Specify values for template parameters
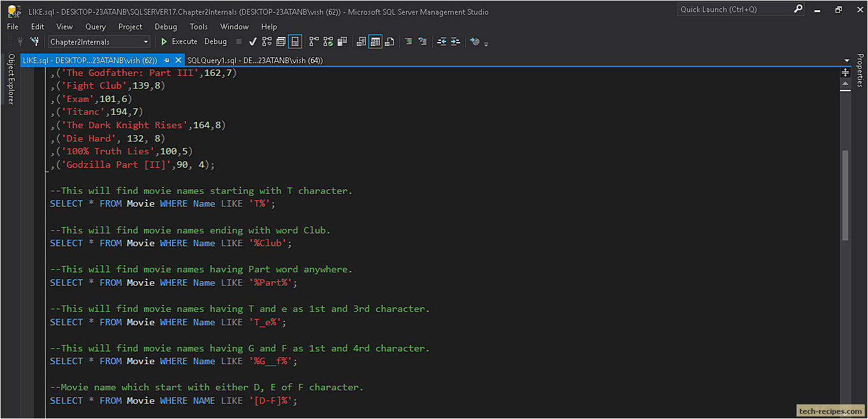Viewport: 868px width, 419px height. click(475, 41)
